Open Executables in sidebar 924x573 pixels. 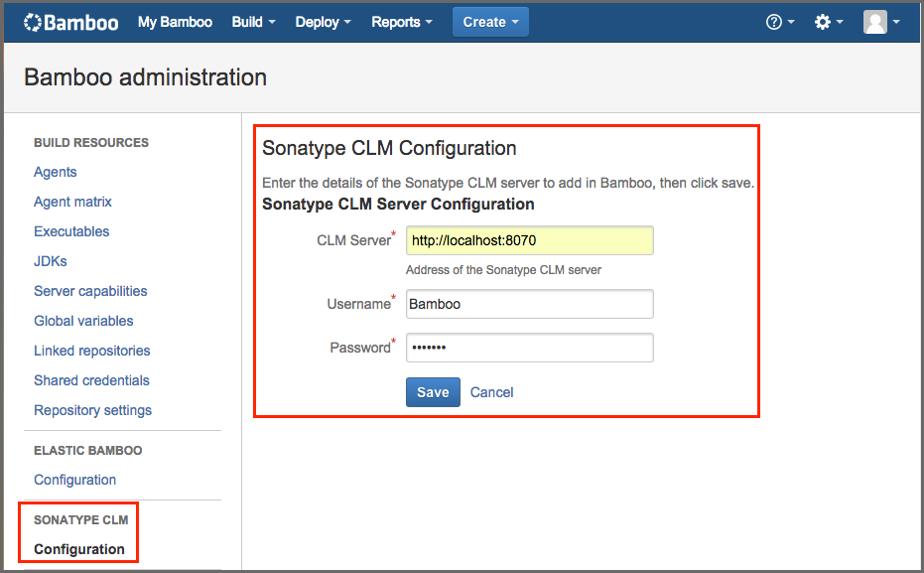pyautogui.click(x=71, y=231)
